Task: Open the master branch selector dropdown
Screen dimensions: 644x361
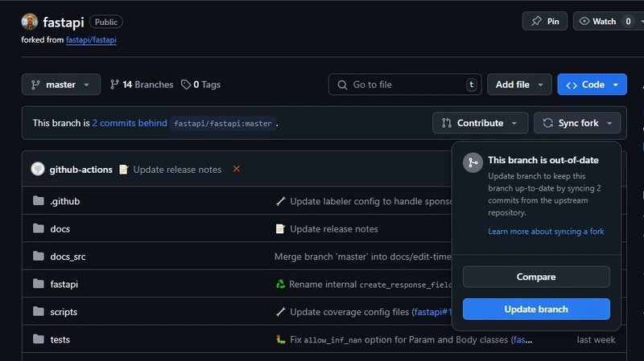Action: pyautogui.click(x=61, y=84)
